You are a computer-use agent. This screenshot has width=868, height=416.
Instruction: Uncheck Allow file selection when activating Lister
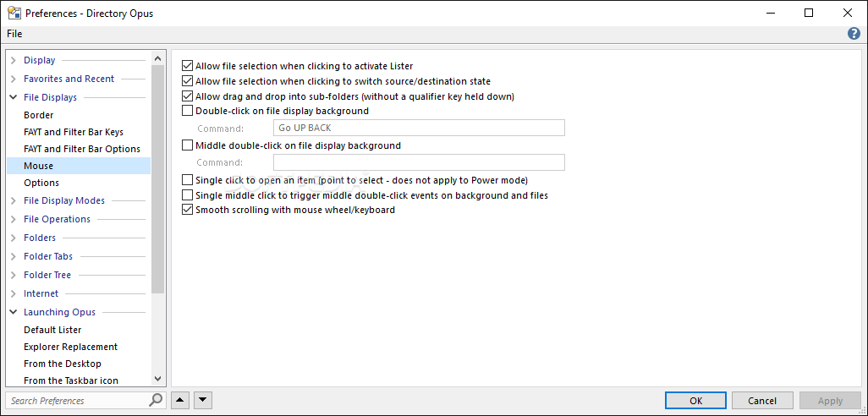(187, 67)
